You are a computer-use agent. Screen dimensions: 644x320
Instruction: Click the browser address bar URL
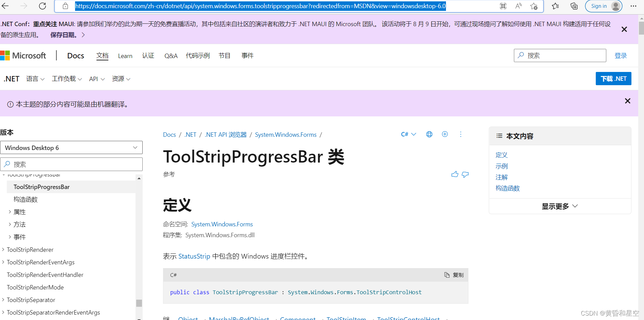tap(261, 6)
